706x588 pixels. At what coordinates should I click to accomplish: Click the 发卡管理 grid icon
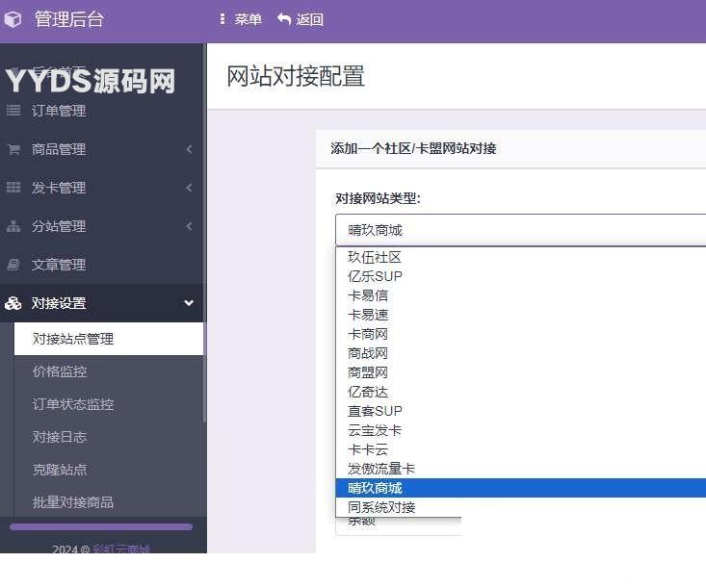point(13,188)
